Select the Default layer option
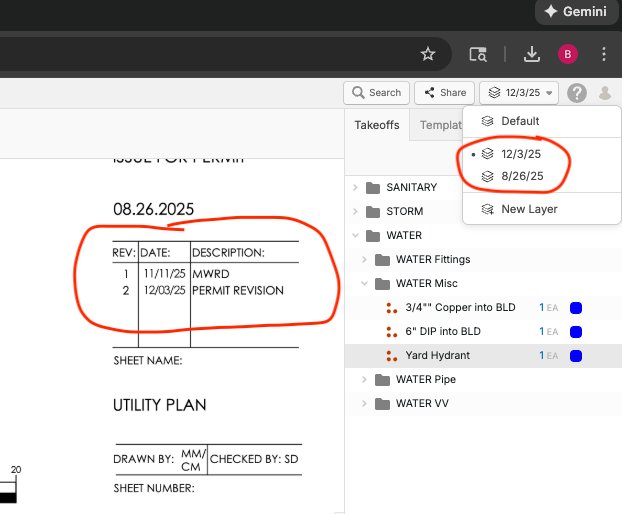The height and width of the screenshot is (514, 622). (520, 121)
